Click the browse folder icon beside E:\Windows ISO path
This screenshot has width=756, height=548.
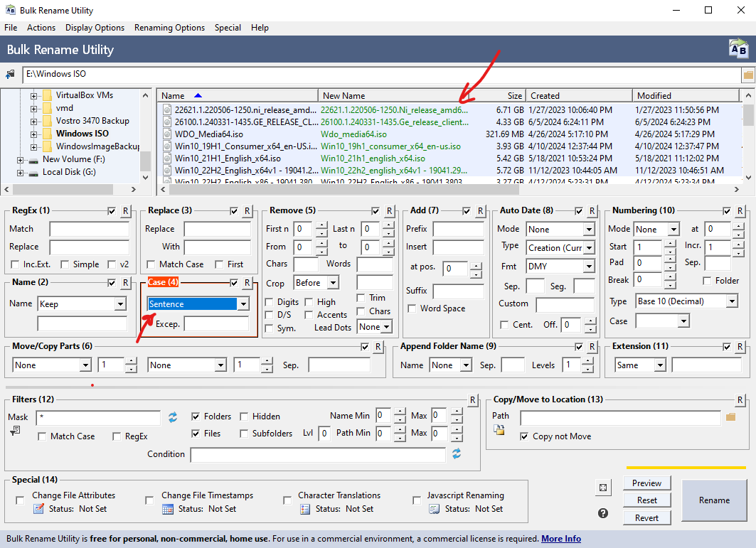[x=747, y=75]
